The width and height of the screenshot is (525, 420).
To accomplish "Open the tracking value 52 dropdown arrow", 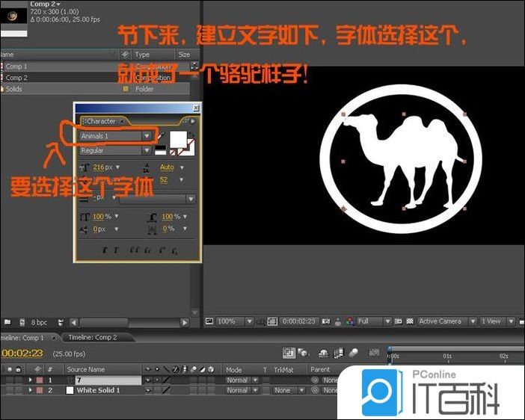I will click(181, 180).
